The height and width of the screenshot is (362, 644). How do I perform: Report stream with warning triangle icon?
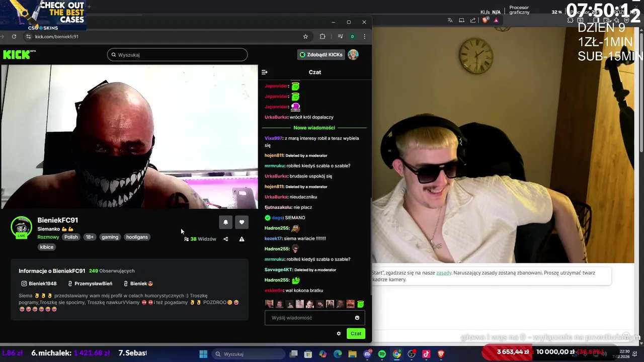242,239
